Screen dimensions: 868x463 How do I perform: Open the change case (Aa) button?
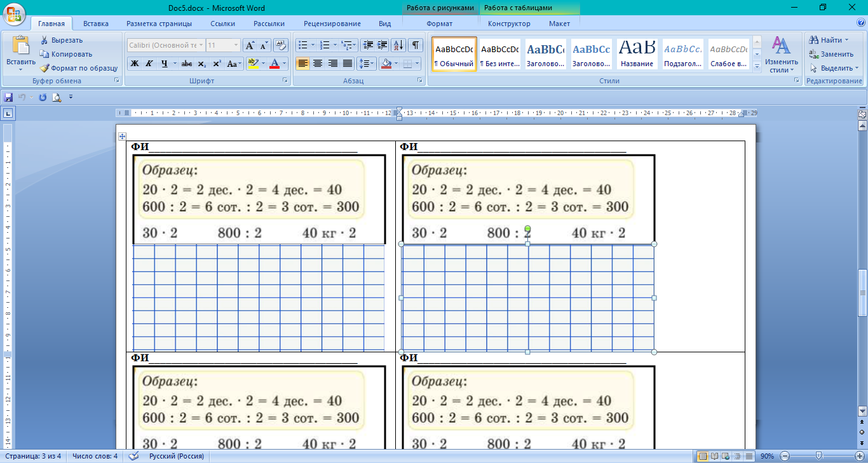pyautogui.click(x=234, y=64)
